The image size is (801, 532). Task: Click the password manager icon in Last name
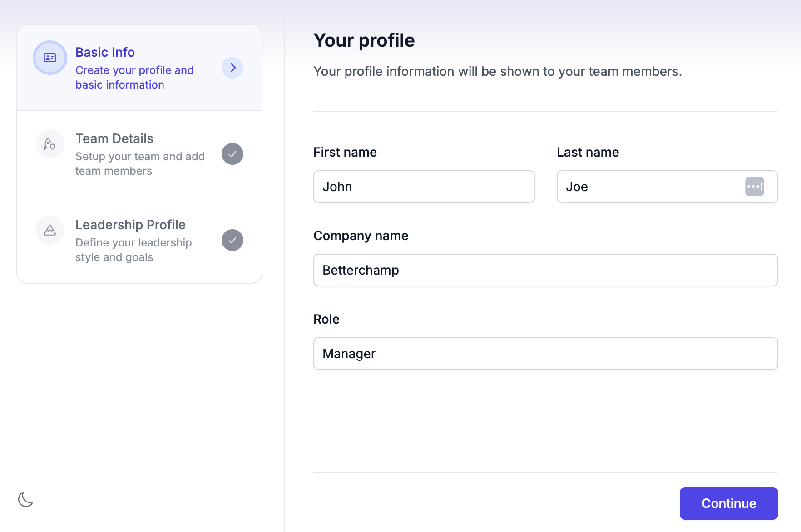754,187
